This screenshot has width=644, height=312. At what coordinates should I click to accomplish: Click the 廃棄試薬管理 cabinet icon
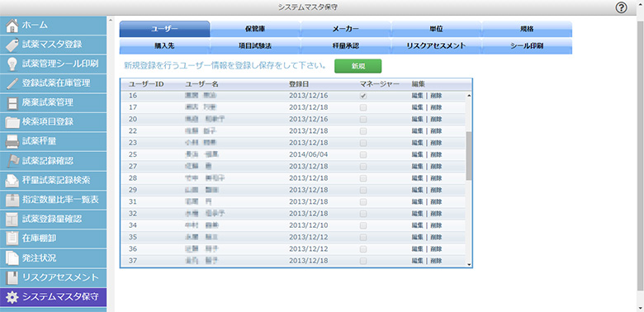coord(12,102)
